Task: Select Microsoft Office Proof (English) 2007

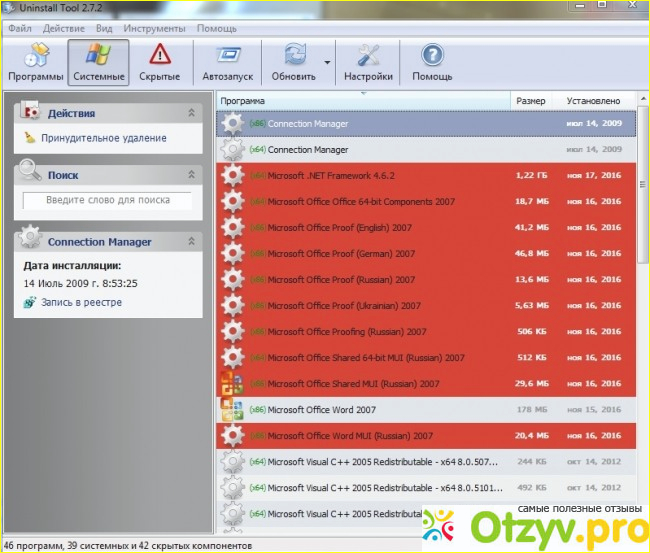Action: click(x=426, y=228)
